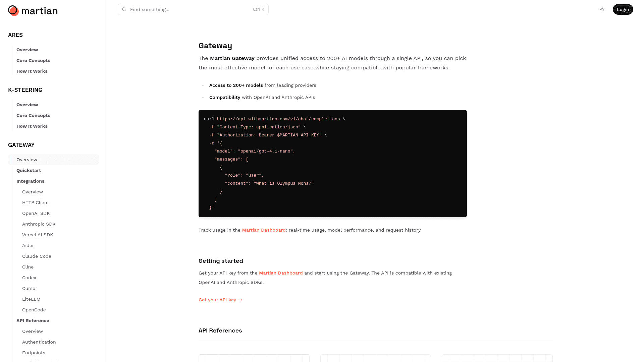Click the arrow next to Get your API key
644x362 pixels.
tap(240, 300)
